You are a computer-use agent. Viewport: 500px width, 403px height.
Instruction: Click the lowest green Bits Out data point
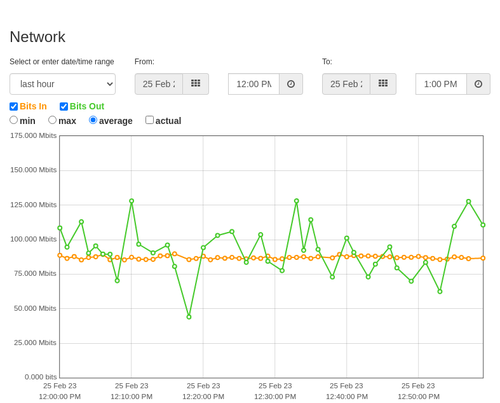(x=189, y=317)
